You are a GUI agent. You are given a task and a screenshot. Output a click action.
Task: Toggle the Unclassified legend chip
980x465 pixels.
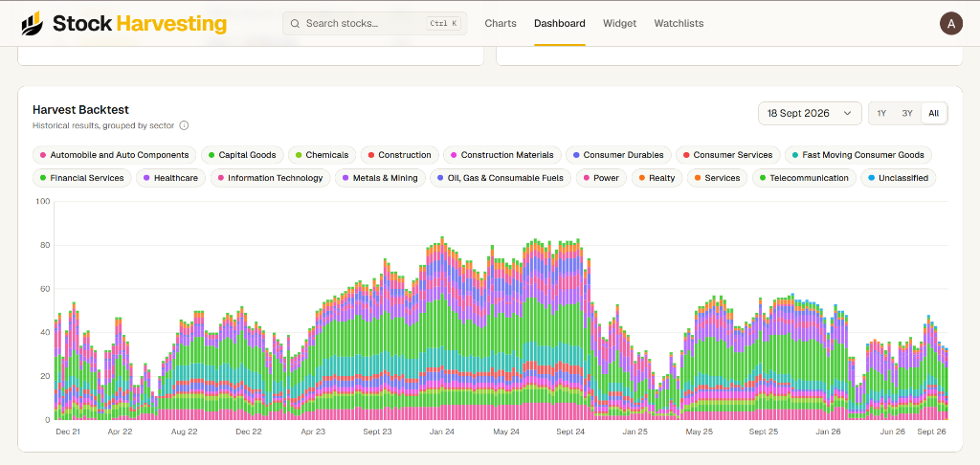point(898,178)
